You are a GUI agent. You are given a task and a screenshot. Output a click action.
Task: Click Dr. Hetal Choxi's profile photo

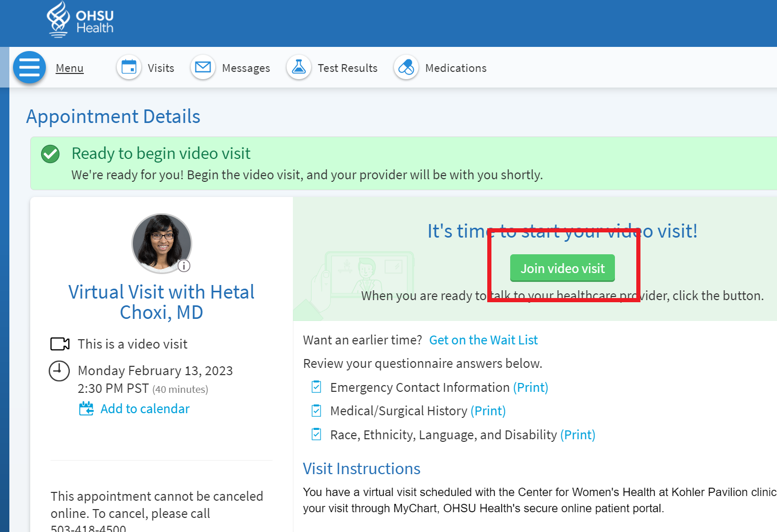click(x=161, y=243)
